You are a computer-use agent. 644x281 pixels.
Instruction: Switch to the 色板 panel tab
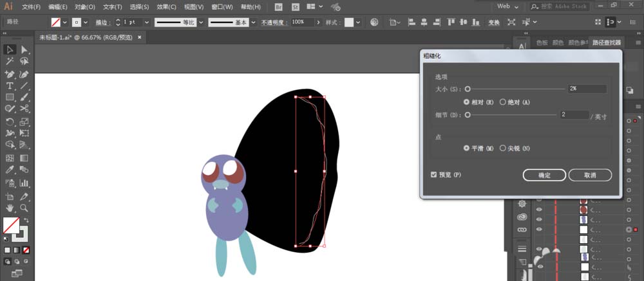coord(542,42)
